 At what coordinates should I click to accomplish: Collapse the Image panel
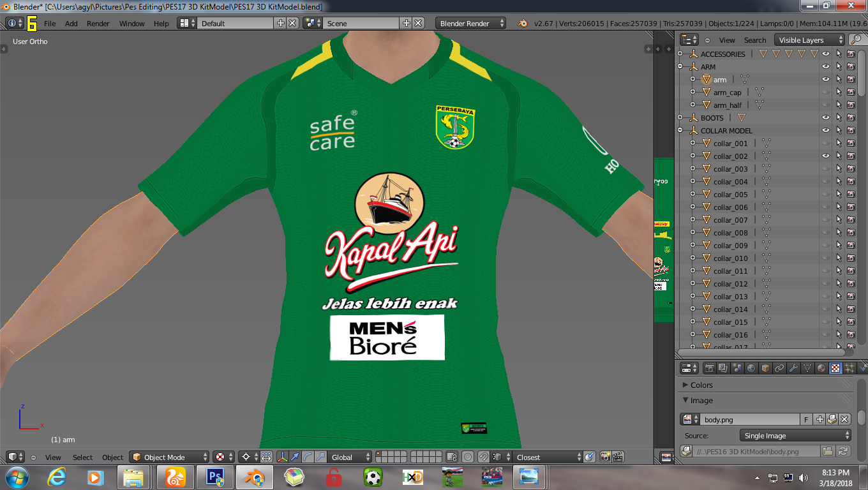(x=685, y=401)
